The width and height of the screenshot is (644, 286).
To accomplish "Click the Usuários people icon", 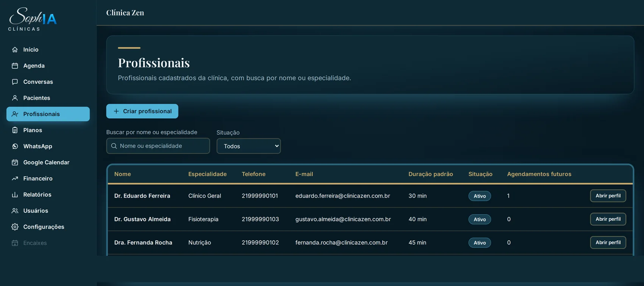I will click(x=15, y=211).
